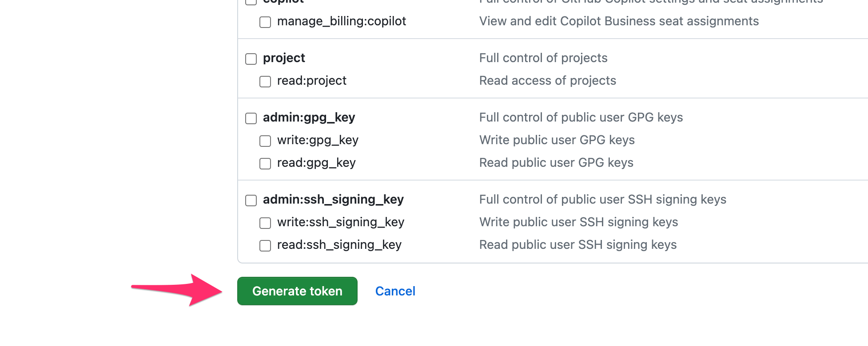Enable the write:ssh_signing_key permission

click(265, 223)
